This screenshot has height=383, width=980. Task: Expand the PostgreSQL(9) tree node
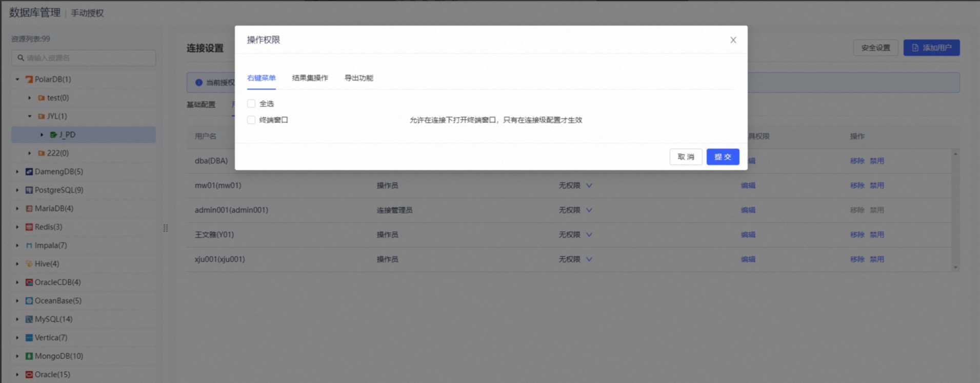tap(17, 190)
